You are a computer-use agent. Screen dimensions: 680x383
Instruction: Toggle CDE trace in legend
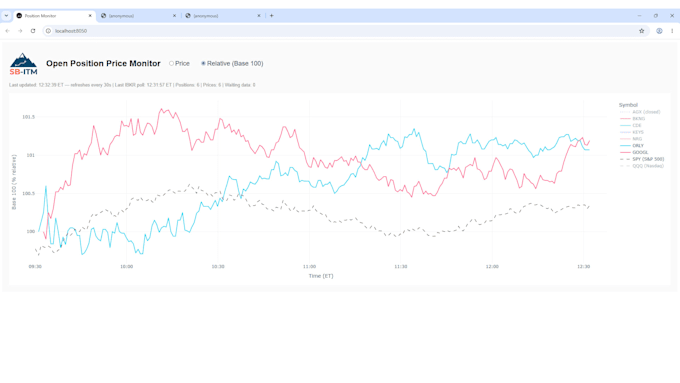pyautogui.click(x=631, y=125)
